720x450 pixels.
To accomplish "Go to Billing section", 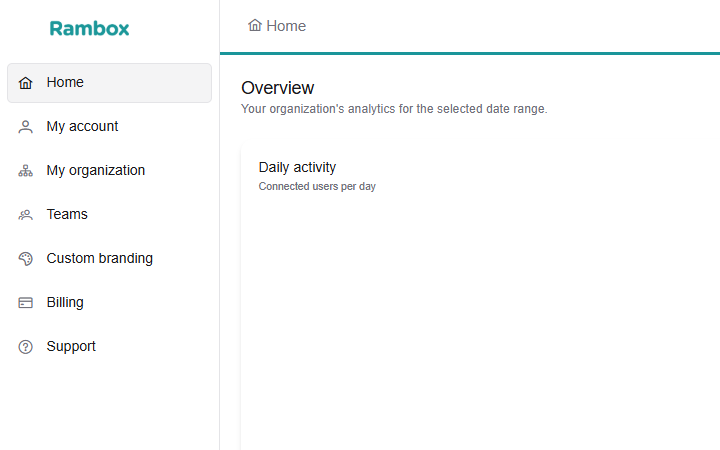I will [109, 303].
